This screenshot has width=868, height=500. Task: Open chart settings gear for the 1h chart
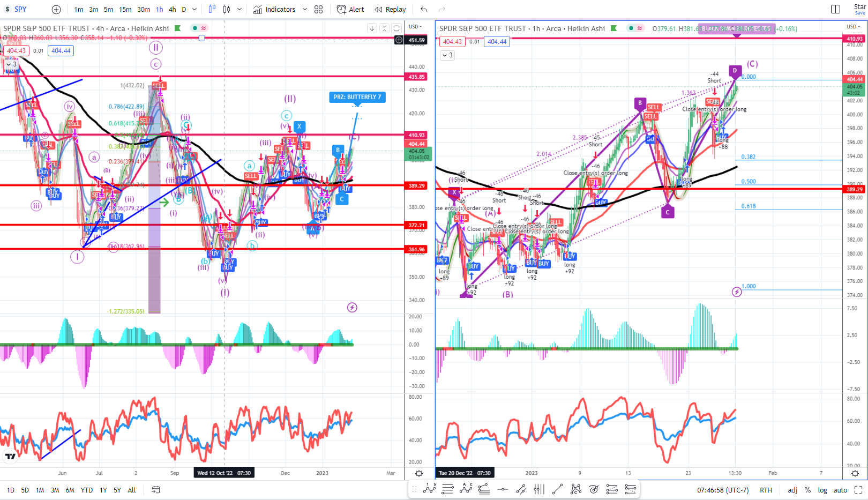[855, 473]
